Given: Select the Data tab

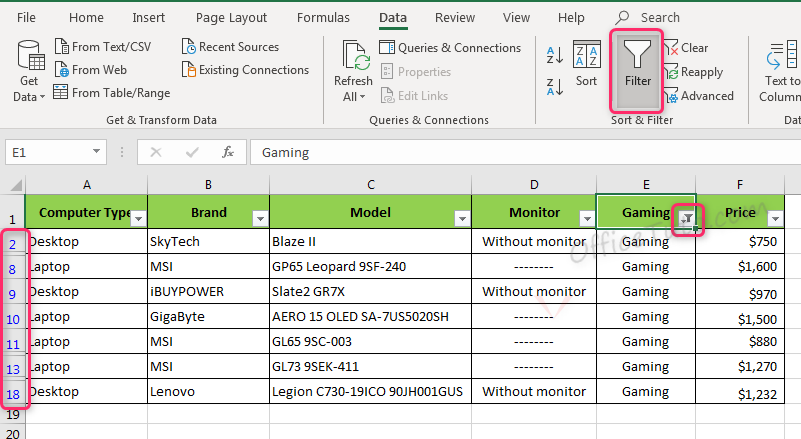Looking at the screenshot, I should coord(393,17).
